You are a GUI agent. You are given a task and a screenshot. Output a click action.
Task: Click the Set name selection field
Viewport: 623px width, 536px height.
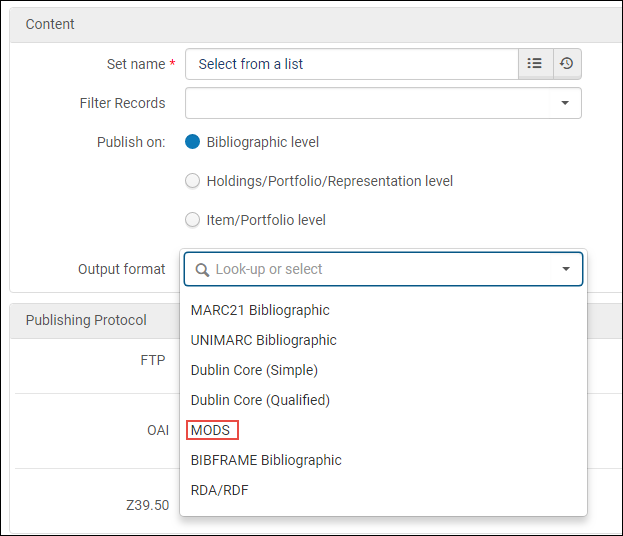coord(350,64)
